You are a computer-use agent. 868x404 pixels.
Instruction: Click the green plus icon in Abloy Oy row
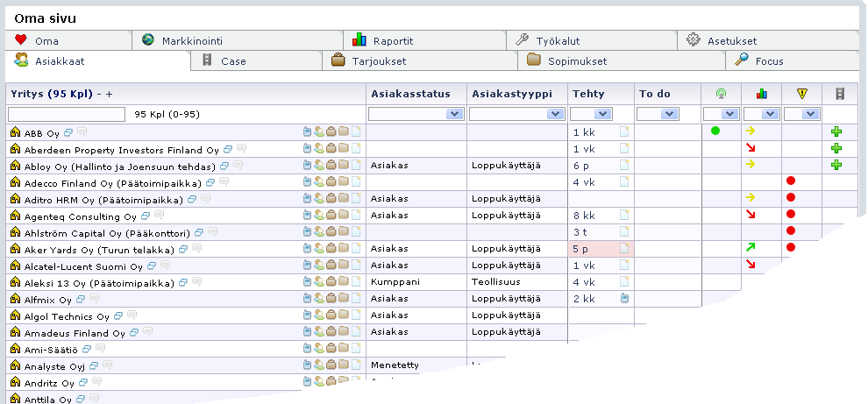coord(836,165)
